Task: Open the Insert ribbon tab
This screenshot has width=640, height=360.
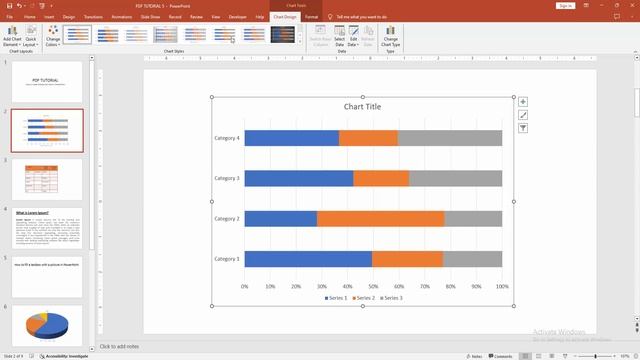Action: pos(49,17)
